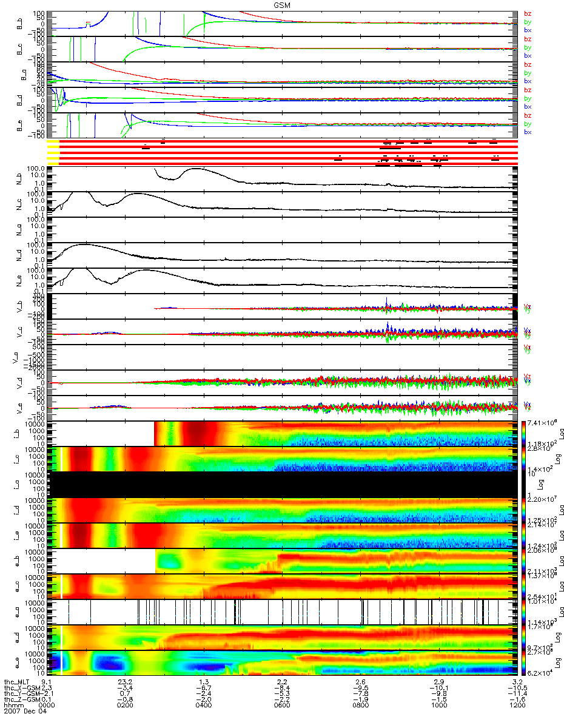Select the N_e density axis label
564x728 pixels.
click(x=19, y=280)
